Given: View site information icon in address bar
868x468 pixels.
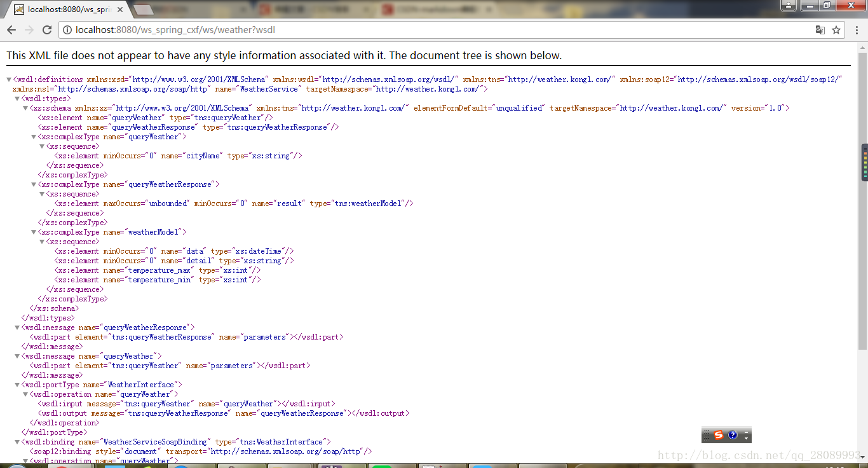Looking at the screenshot, I should pos(67,30).
